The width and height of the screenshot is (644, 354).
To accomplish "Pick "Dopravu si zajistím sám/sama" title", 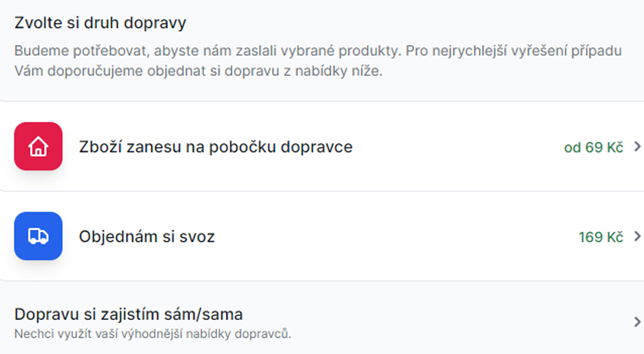I will (x=128, y=314).
